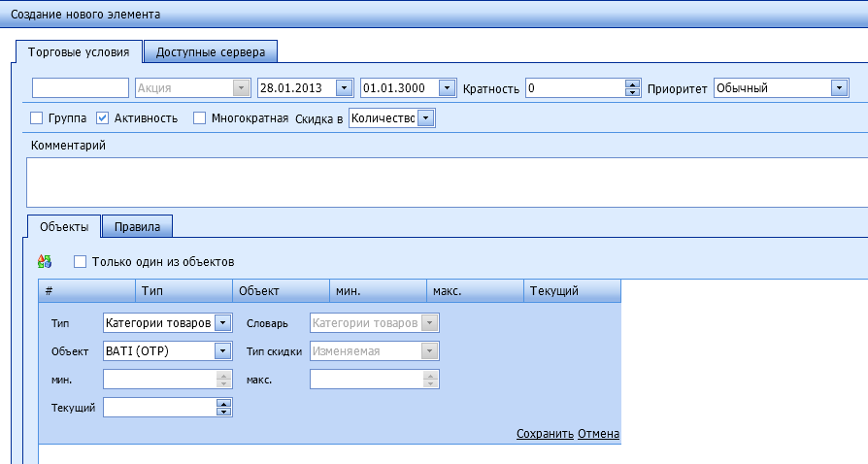Screen dimensions: 868x464
Task: Open the end date 01.01.3000 dropdown
Action: point(446,88)
